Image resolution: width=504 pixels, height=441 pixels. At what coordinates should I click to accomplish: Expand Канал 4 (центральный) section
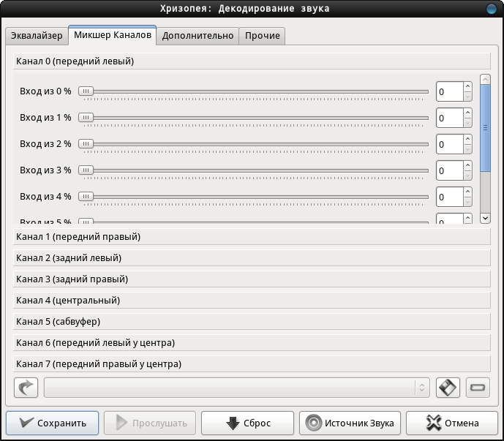point(252,301)
